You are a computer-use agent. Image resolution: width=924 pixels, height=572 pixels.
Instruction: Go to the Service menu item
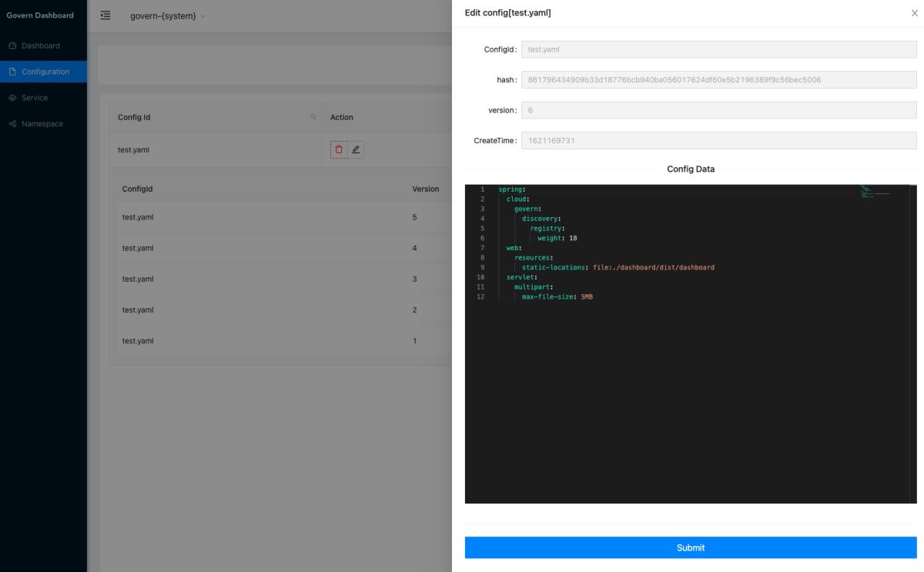click(x=35, y=98)
